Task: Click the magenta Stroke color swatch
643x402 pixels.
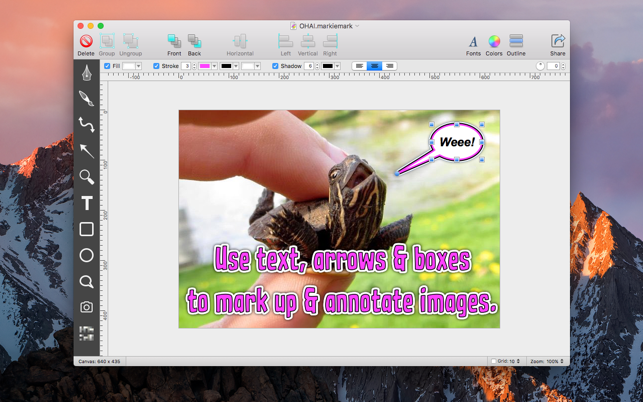Action: tap(205, 66)
